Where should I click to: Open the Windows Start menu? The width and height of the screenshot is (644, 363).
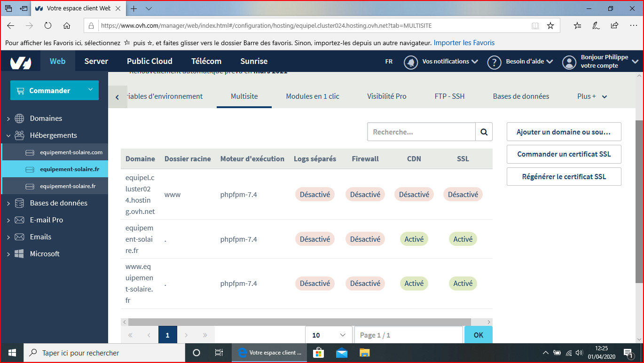click(12, 353)
